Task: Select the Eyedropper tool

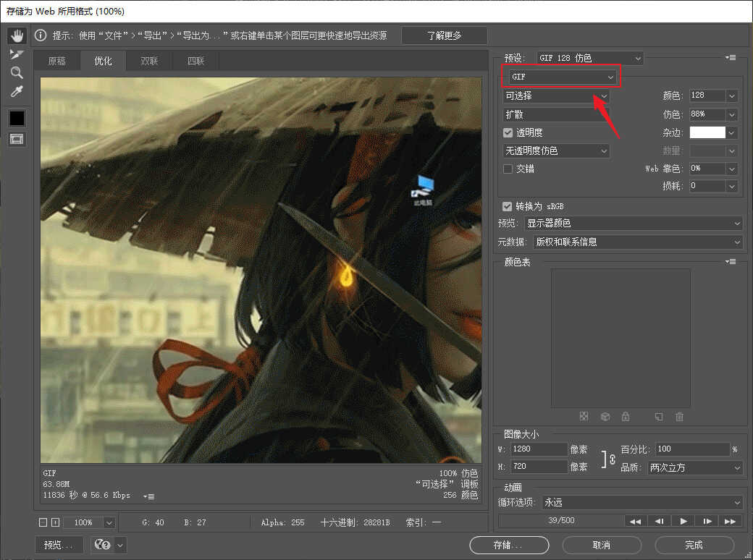Action: pos(17,91)
